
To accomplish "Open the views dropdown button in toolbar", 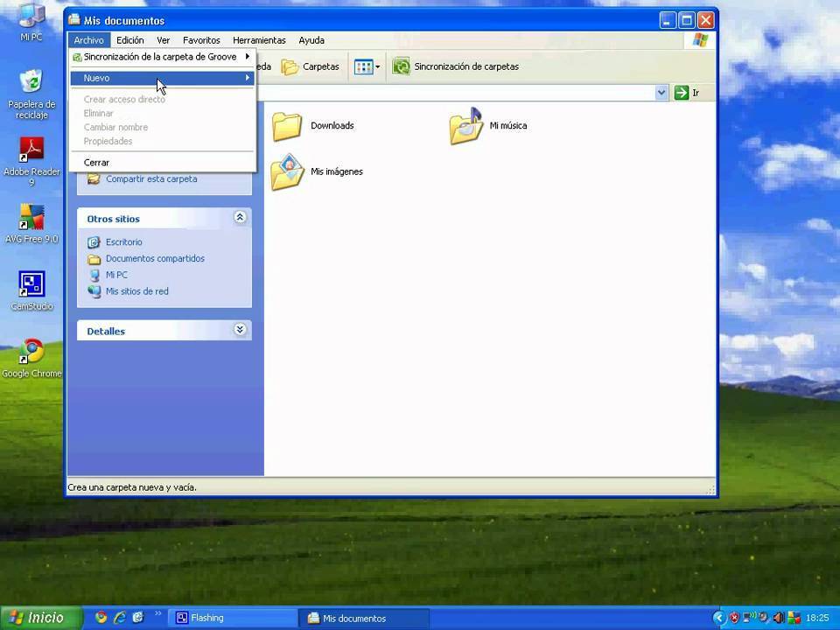I will click(x=367, y=66).
